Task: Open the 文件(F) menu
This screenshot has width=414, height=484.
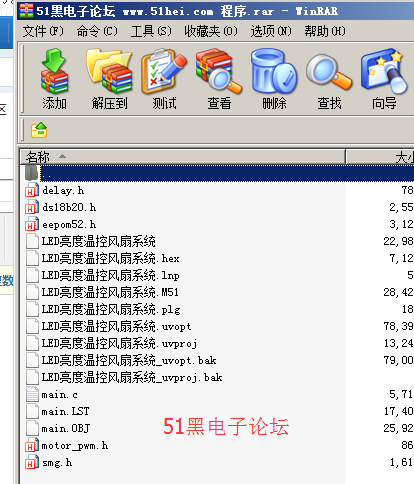Action: tap(43, 31)
